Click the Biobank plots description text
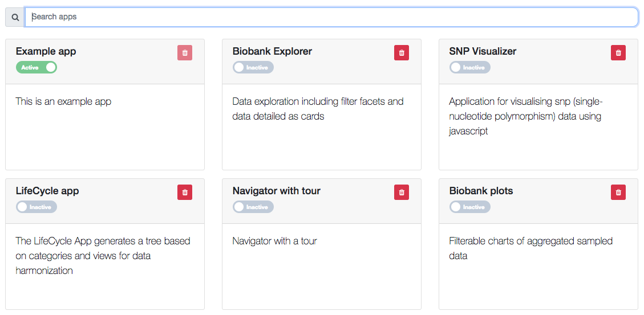The image size is (644, 315). click(530, 248)
